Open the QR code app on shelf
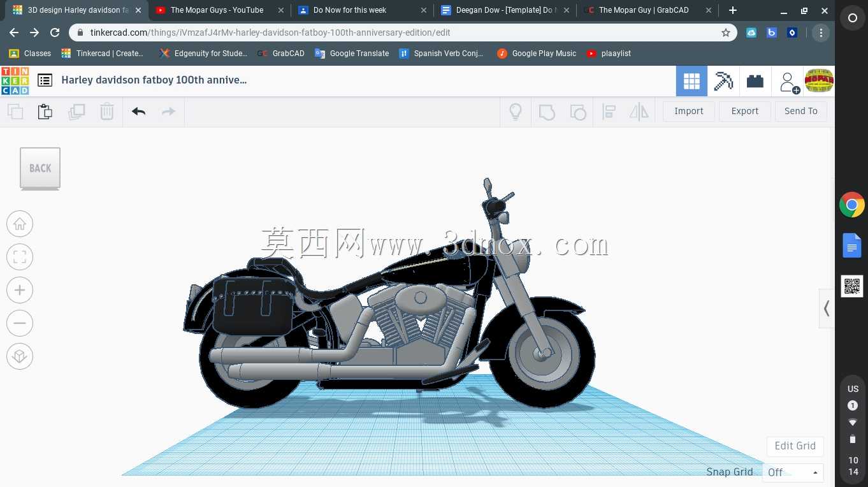 (852, 286)
